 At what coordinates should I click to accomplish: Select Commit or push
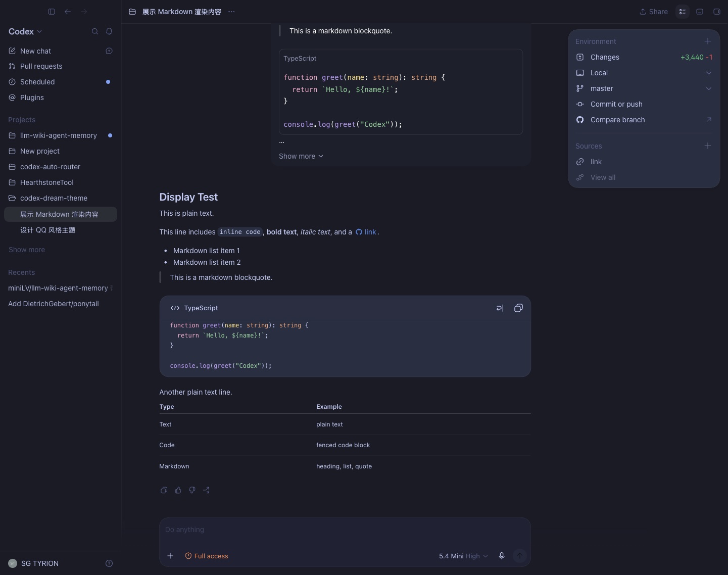[x=644, y=104]
